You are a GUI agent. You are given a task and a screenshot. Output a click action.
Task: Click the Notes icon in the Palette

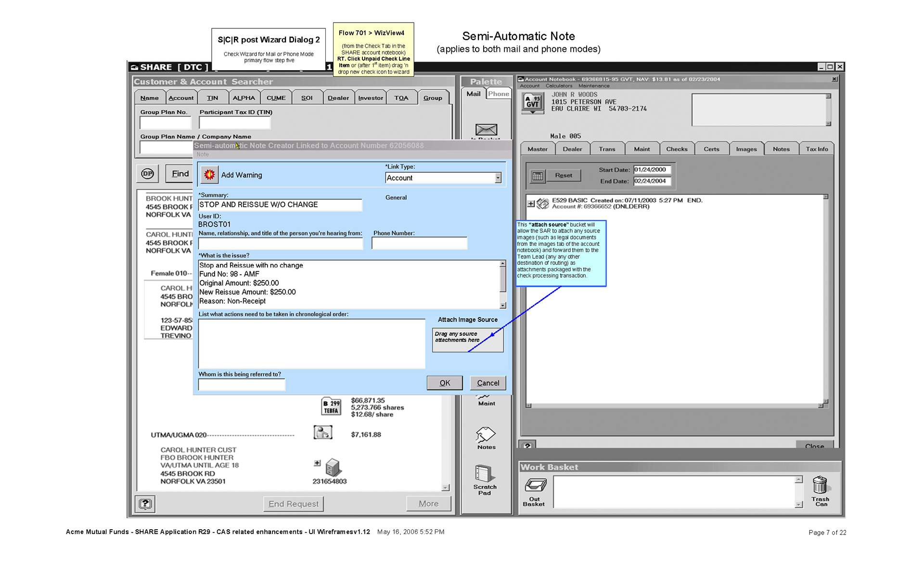[x=486, y=435]
